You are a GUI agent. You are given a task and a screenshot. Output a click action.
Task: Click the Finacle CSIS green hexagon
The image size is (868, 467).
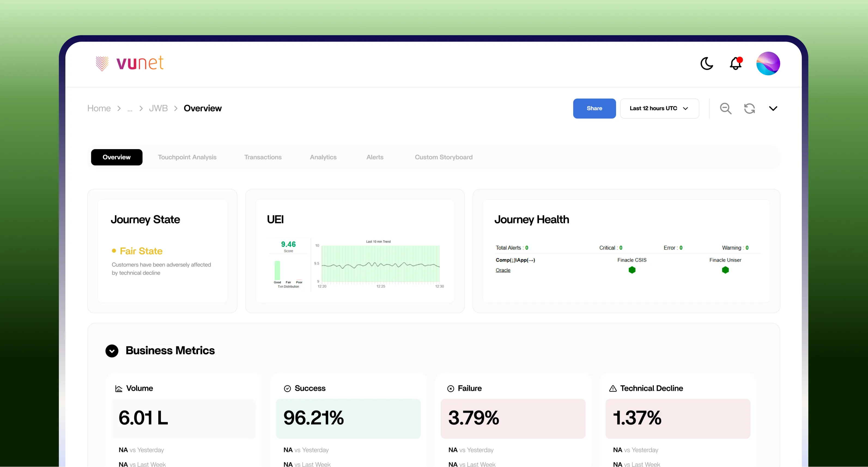click(x=632, y=270)
